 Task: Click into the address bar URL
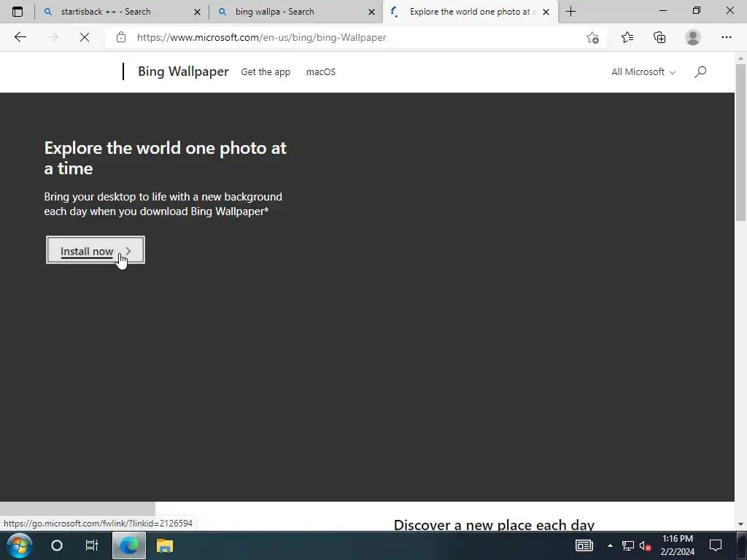click(261, 37)
